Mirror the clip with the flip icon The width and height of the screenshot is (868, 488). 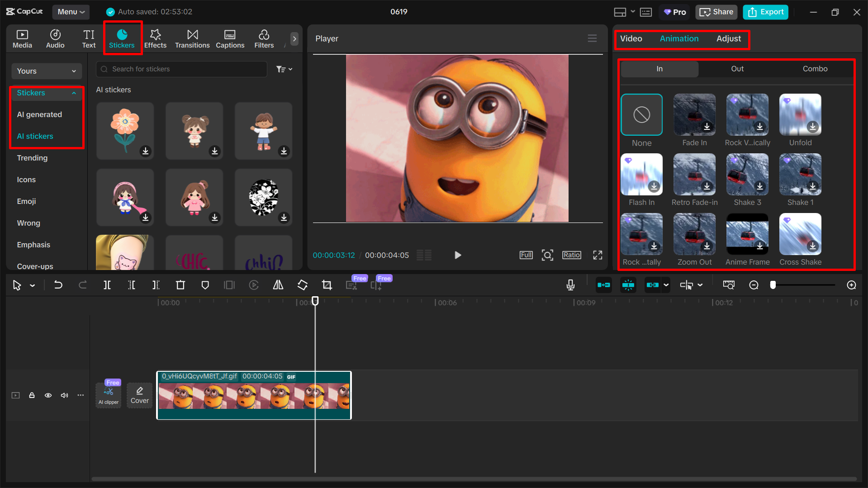click(x=278, y=285)
